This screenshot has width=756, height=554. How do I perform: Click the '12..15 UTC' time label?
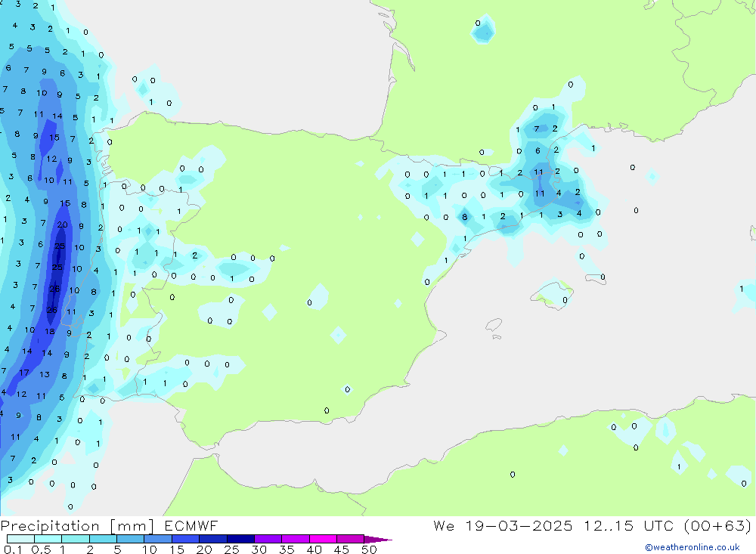(628, 525)
